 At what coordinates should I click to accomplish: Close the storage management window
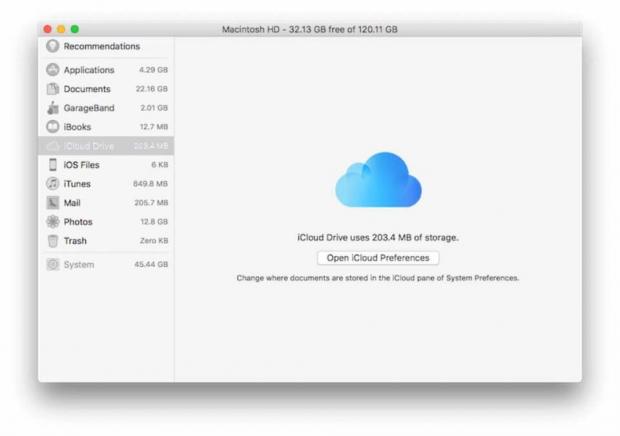click(46, 30)
